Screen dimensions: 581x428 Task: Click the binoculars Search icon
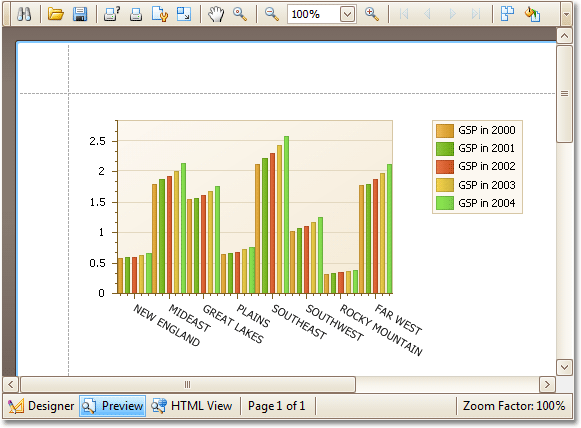[24, 14]
